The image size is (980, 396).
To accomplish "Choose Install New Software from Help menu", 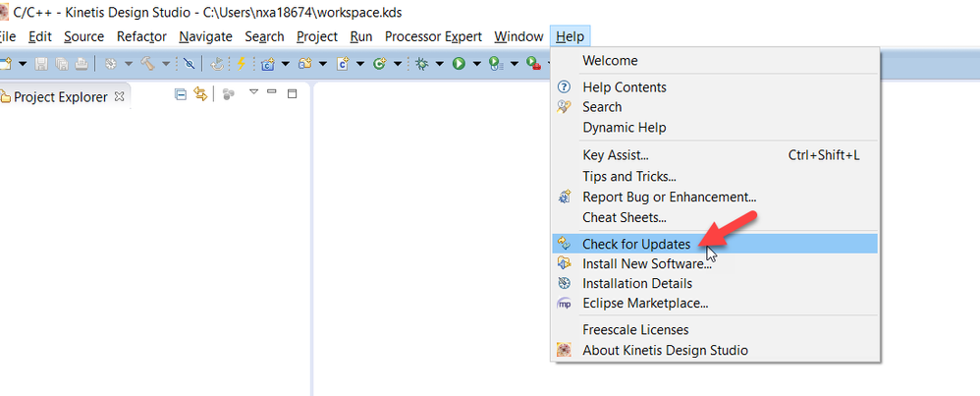I will [x=646, y=263].
